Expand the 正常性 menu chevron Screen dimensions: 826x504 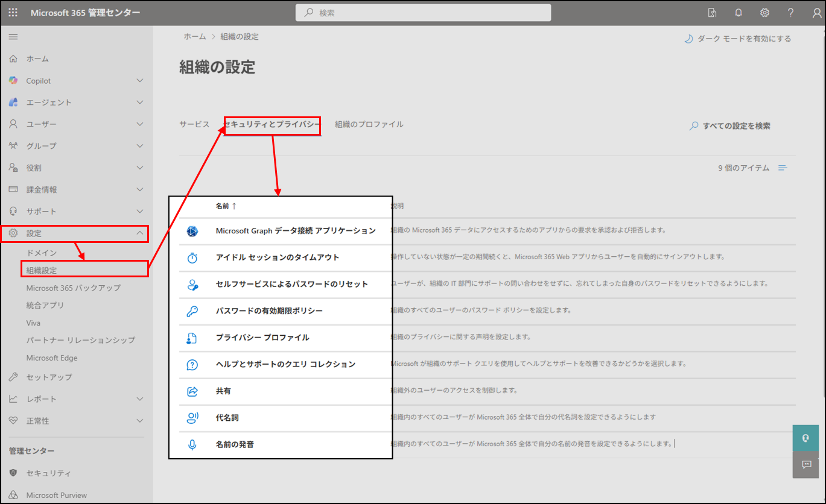pos(140,421)
